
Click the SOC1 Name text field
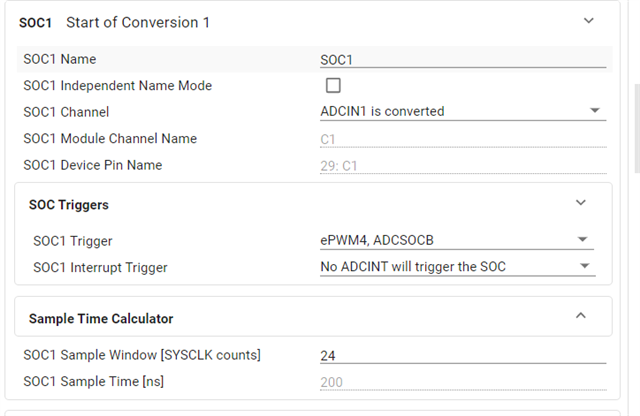tap(463, 59)
